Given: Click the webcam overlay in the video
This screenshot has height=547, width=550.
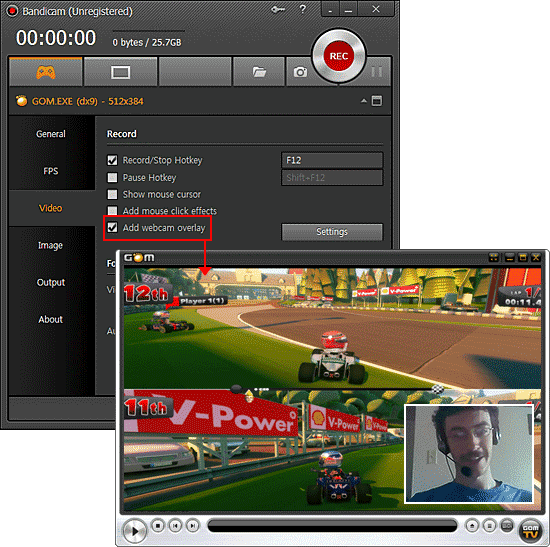Looking at the screenshot, I should pyautogui.click(x=469, y=454).
